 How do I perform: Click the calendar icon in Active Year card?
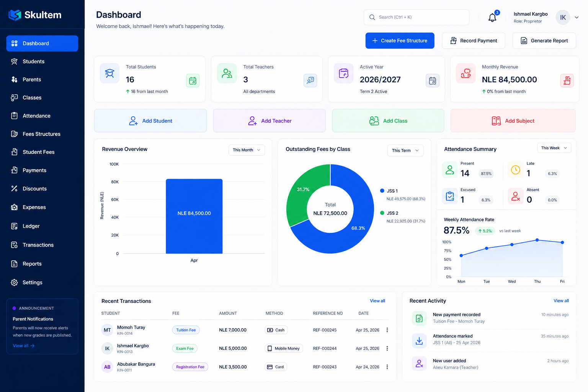click(x=433, y=81)
